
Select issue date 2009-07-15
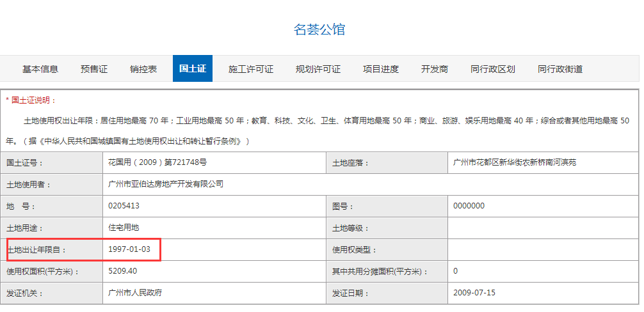pos(474,293)
